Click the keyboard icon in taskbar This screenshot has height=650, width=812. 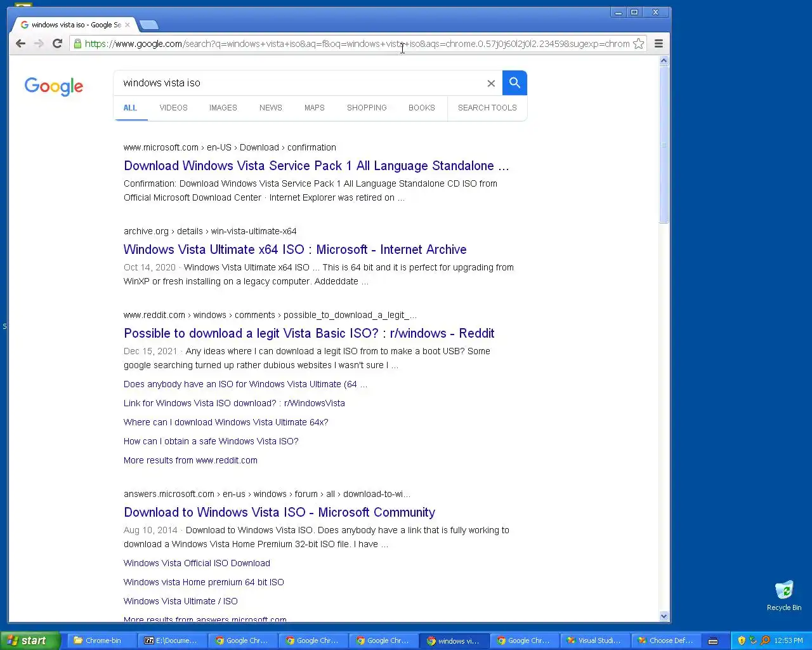713,640
